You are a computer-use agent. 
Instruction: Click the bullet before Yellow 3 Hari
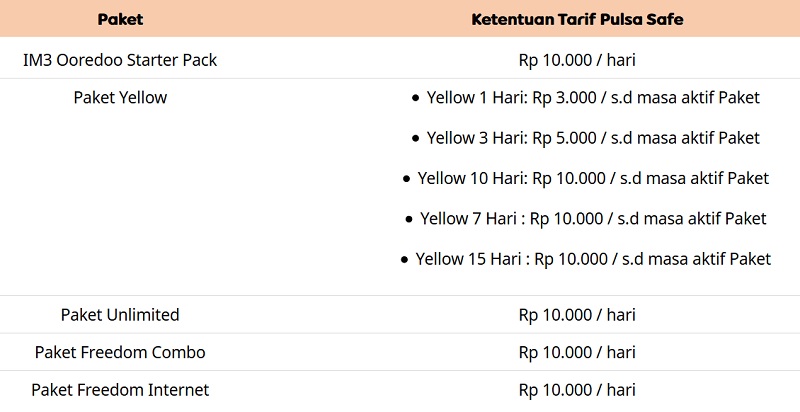click(415, 139)
